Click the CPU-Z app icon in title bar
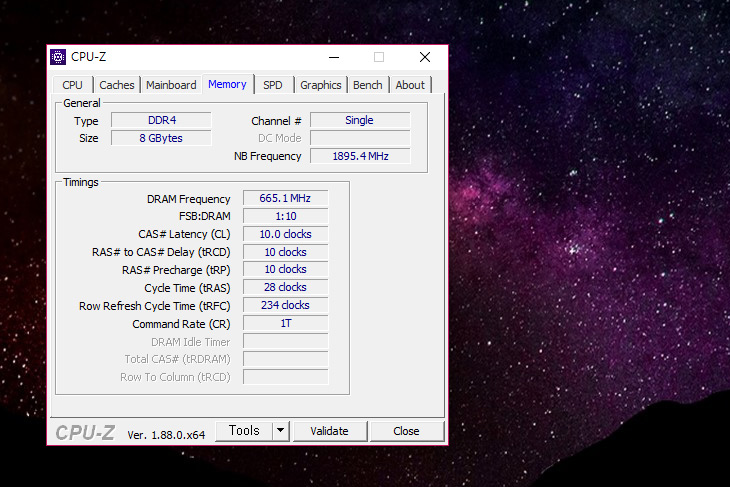730x487 pixels. tap(58, 57)
